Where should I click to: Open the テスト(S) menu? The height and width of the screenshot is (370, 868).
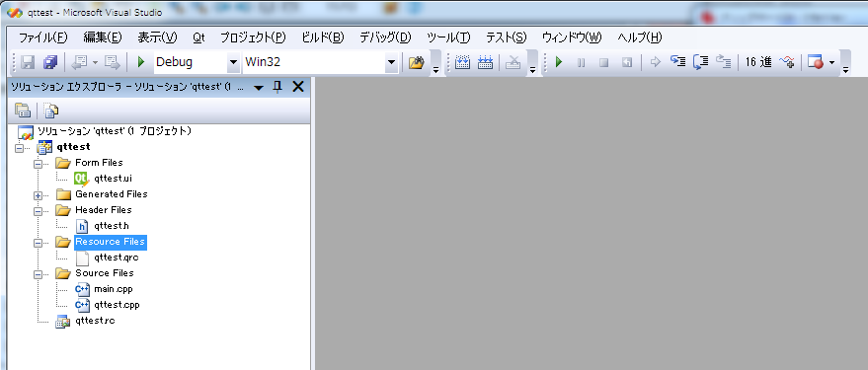click(506, 37)
